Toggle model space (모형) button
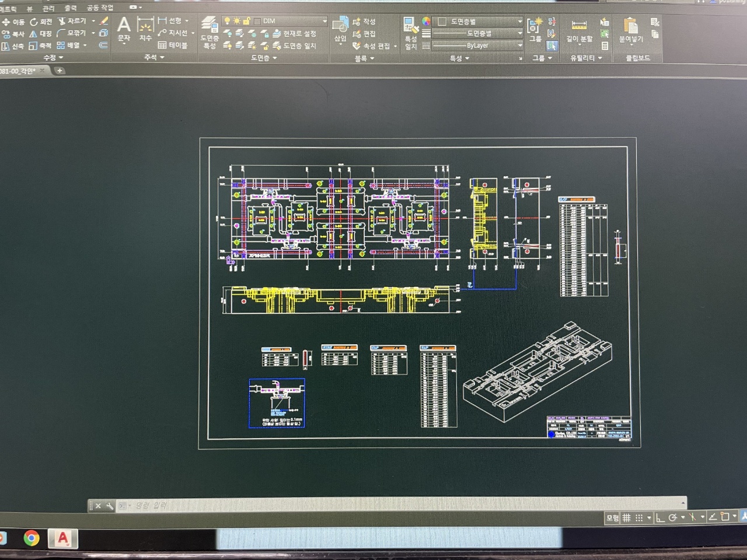This screenshot has height=560, width=747. click(612, 517)
